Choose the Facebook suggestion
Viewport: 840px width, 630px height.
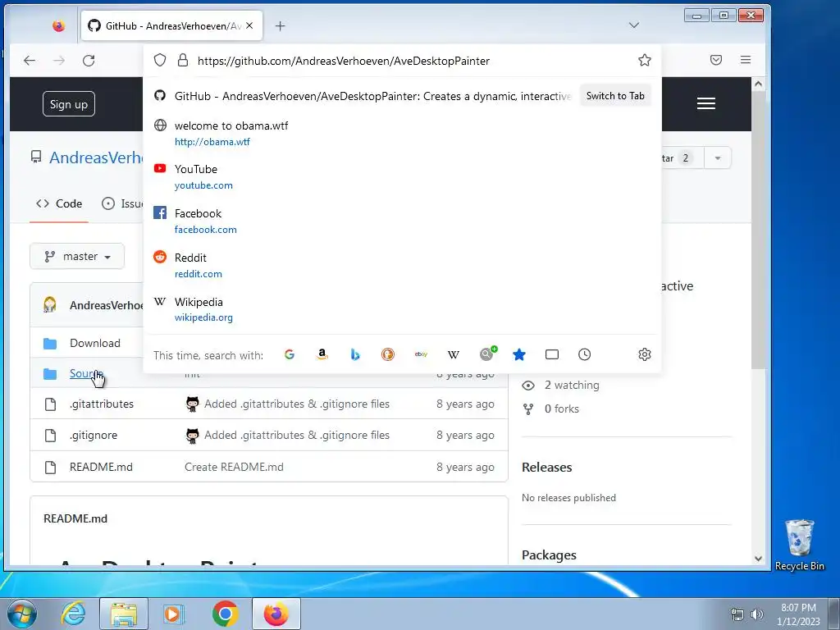(402, 221)
